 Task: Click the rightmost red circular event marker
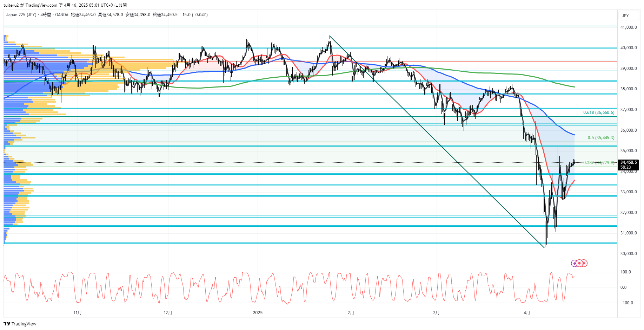point(584,263)
